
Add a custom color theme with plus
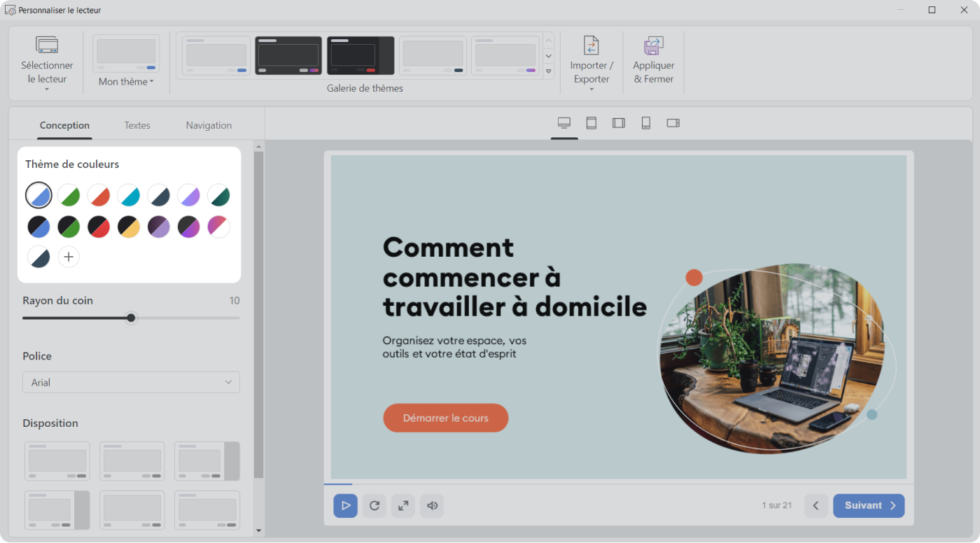pyautogui.click(x=69, y=257)
